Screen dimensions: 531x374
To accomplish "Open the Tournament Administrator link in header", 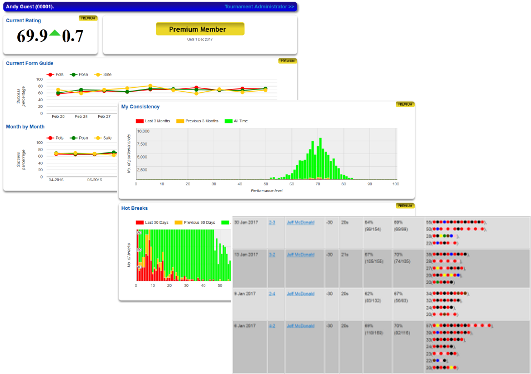I will click(x=259, y=6).
